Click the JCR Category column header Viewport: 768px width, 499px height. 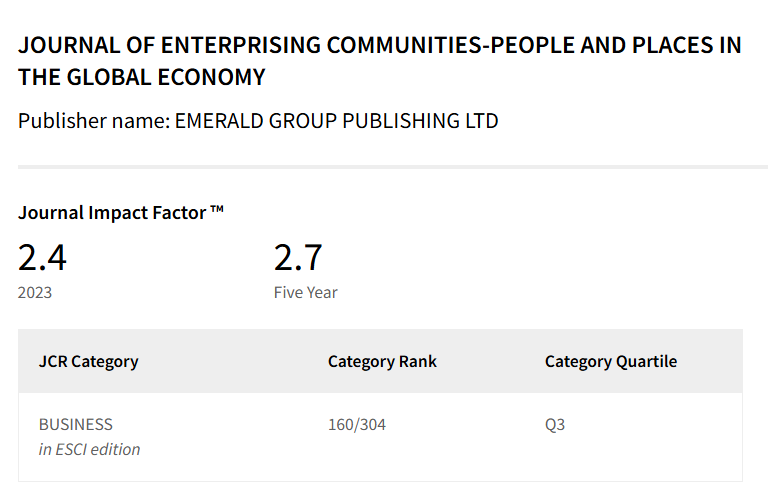(x=88, y=361)
